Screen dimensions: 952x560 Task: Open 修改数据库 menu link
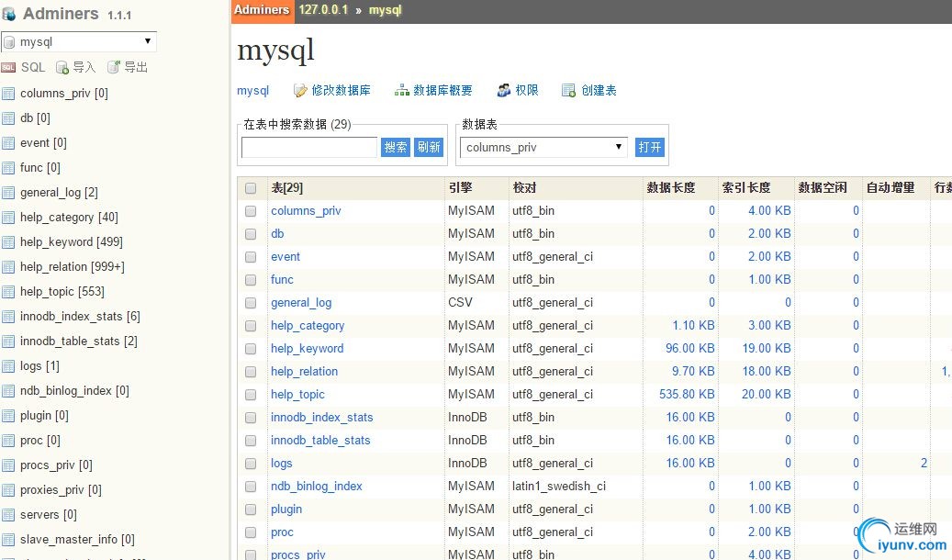click(341, 91)
